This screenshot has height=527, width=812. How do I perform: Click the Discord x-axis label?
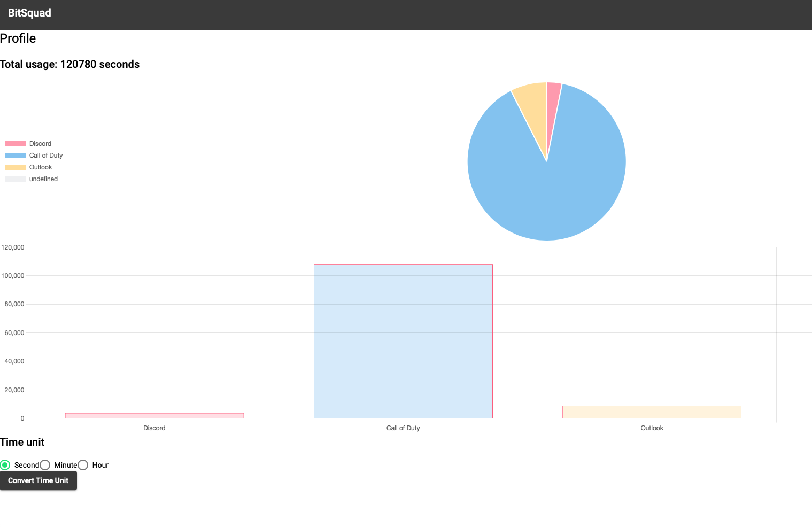[154, 428]
